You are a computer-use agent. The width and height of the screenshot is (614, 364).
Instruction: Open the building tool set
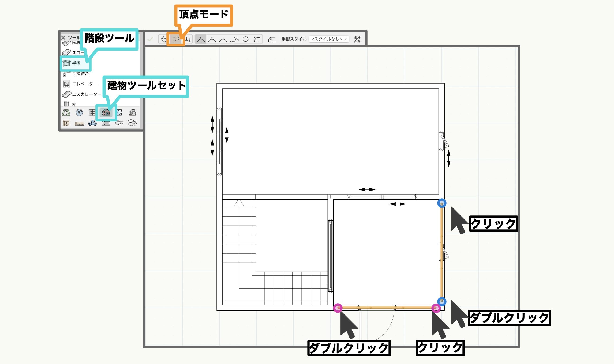tap(106, 112)
